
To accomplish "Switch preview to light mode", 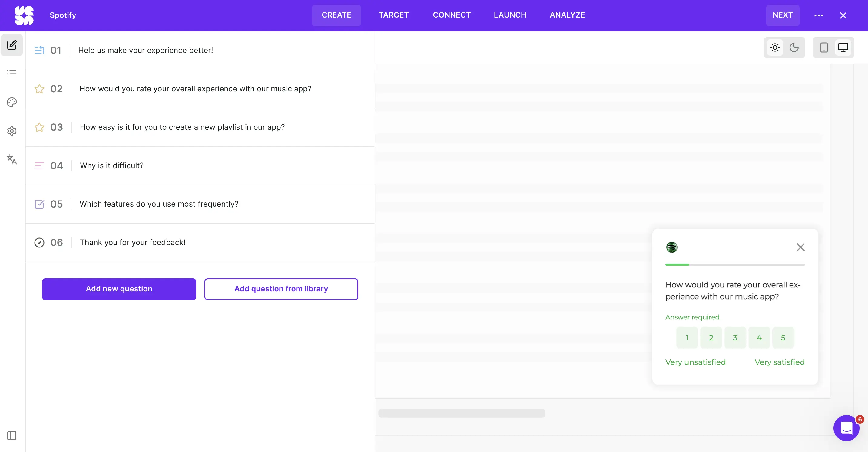I will 775,47.
